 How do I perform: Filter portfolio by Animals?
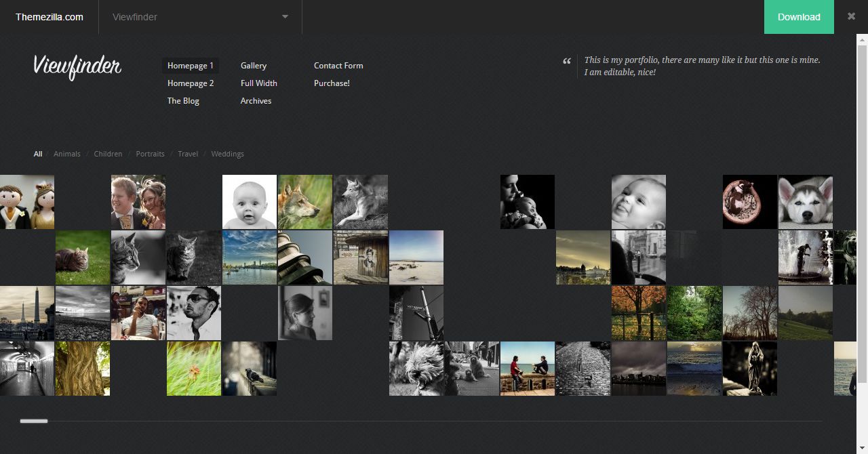click(x=67, y=154)
